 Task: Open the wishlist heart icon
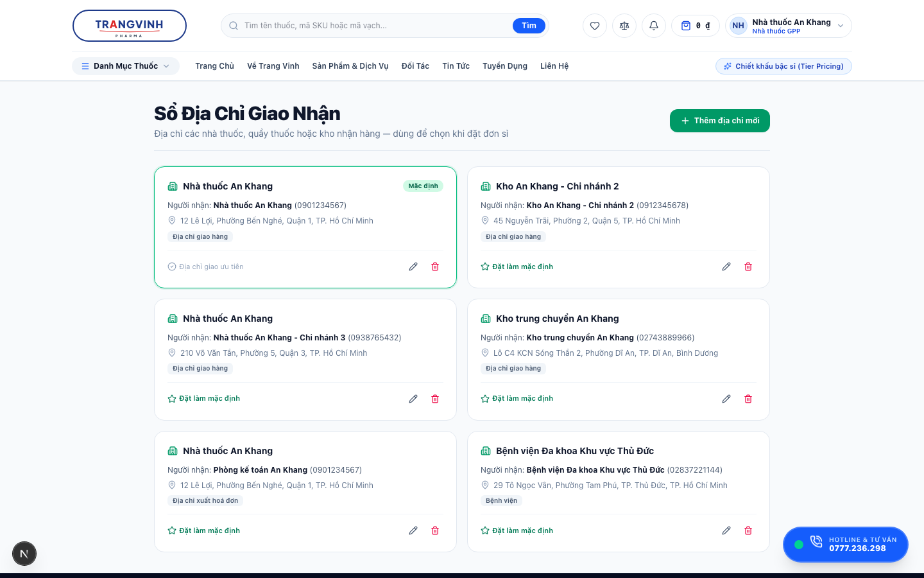(x=595, y=26)
